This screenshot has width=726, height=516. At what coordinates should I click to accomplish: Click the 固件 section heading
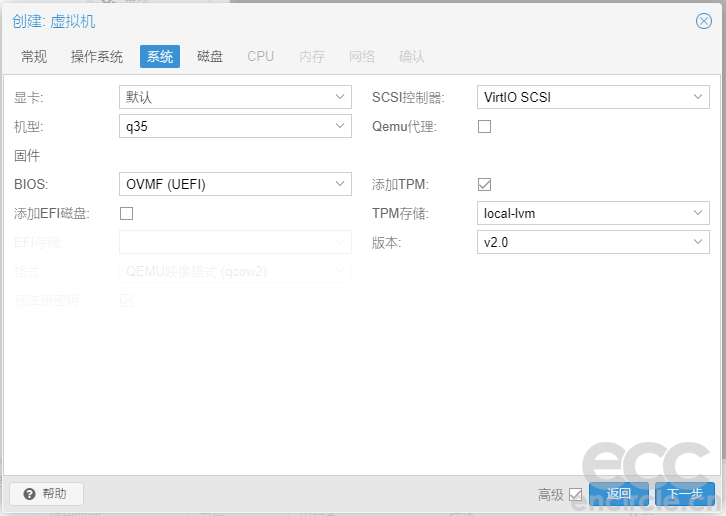click(x=27, y=156)
